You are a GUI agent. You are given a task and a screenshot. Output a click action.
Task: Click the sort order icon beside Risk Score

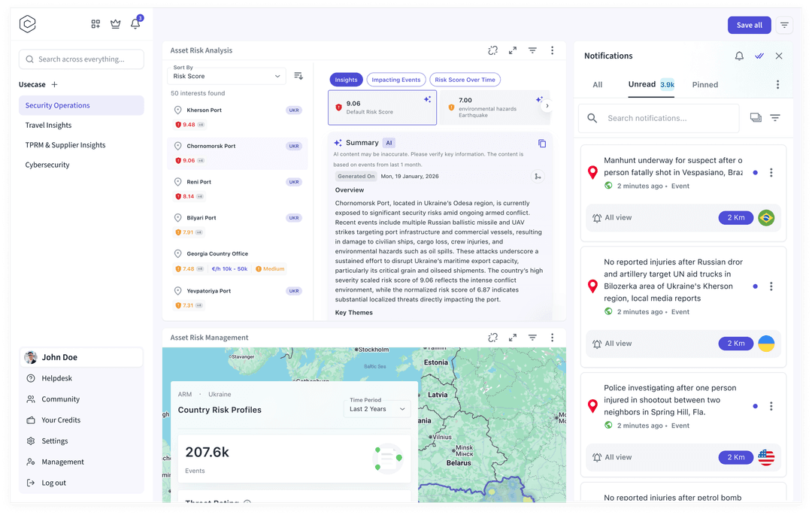click(x=298, y=76)
